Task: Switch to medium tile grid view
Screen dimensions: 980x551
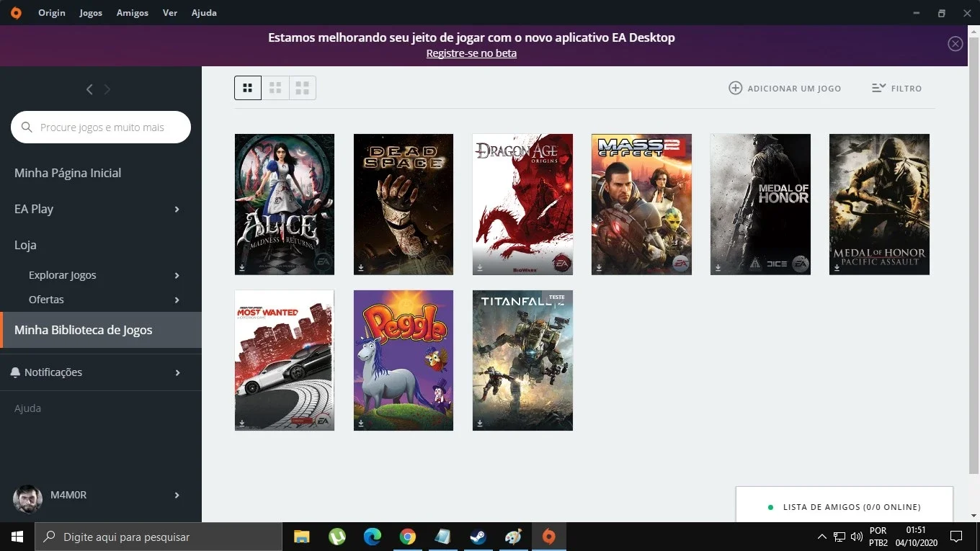Action: [x=275, y=88]
